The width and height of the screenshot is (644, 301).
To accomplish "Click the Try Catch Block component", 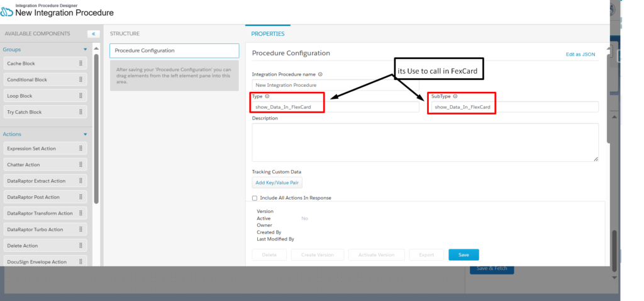I will click(45, 112).
